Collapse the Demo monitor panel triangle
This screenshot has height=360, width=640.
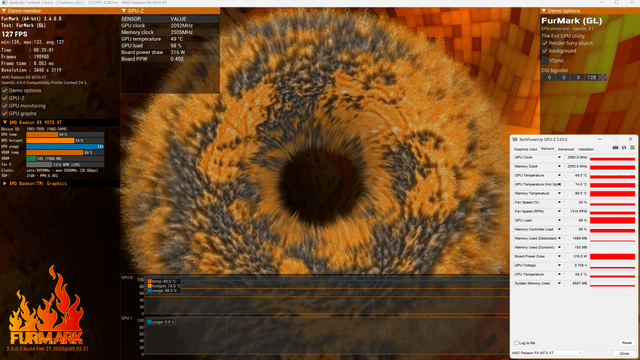[x=4, y=11]
